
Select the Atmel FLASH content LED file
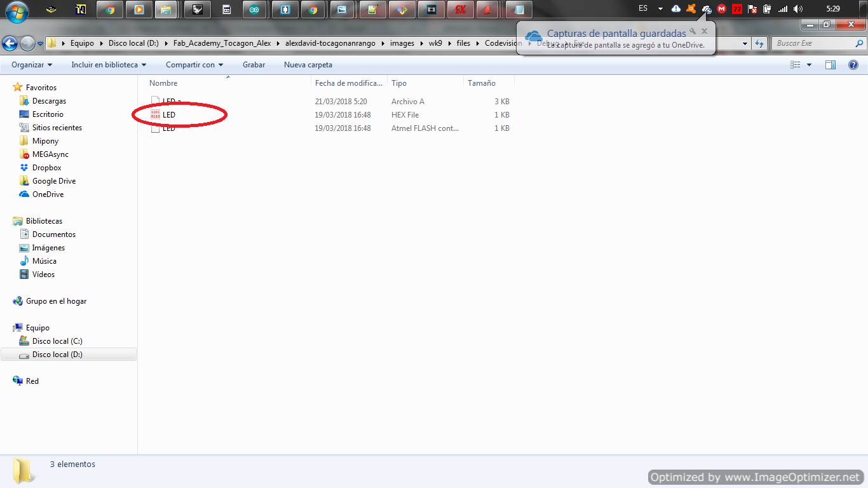pyautogui.click(x=330, y=128)
